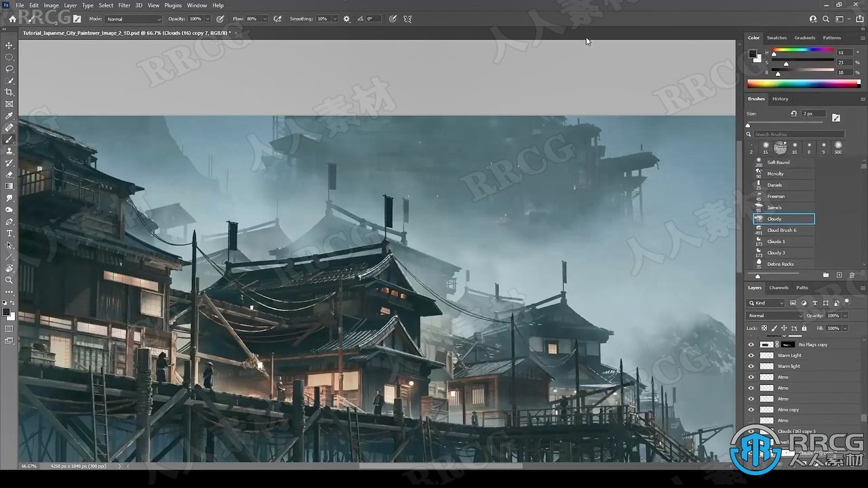Hide the No Flags copy layer

point(751,344)
